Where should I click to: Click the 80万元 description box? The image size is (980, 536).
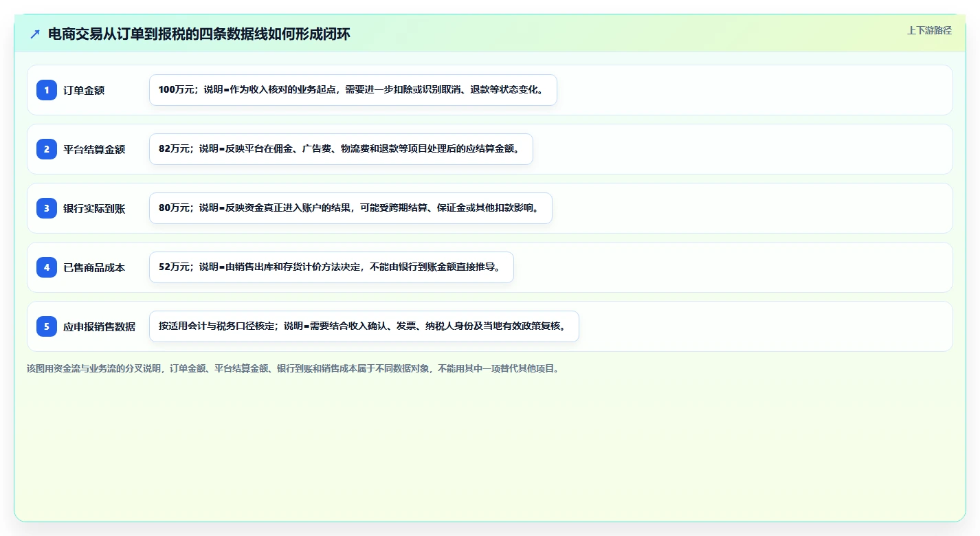(350, 208)
